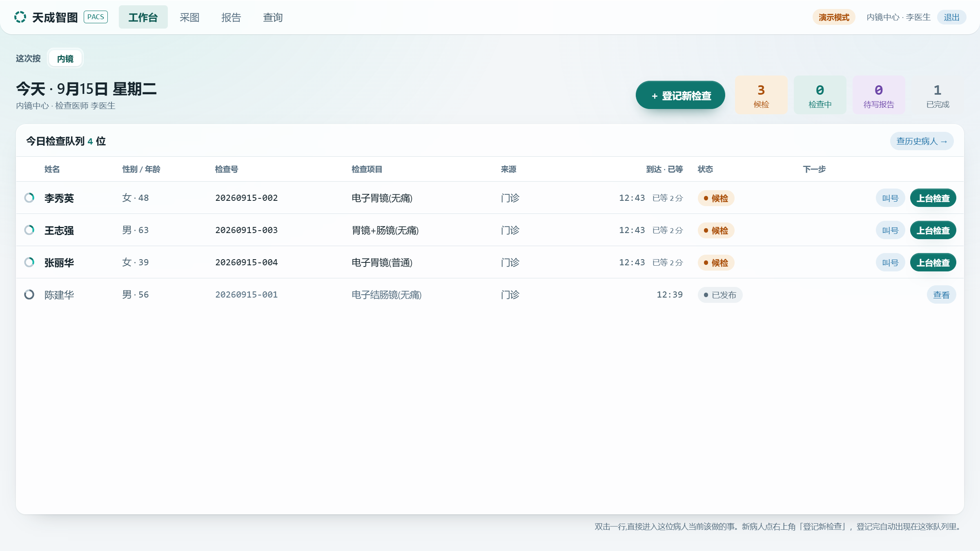Click the 候检 status badge for 王志强
The image size is (980, 551).
coord(716,231)
